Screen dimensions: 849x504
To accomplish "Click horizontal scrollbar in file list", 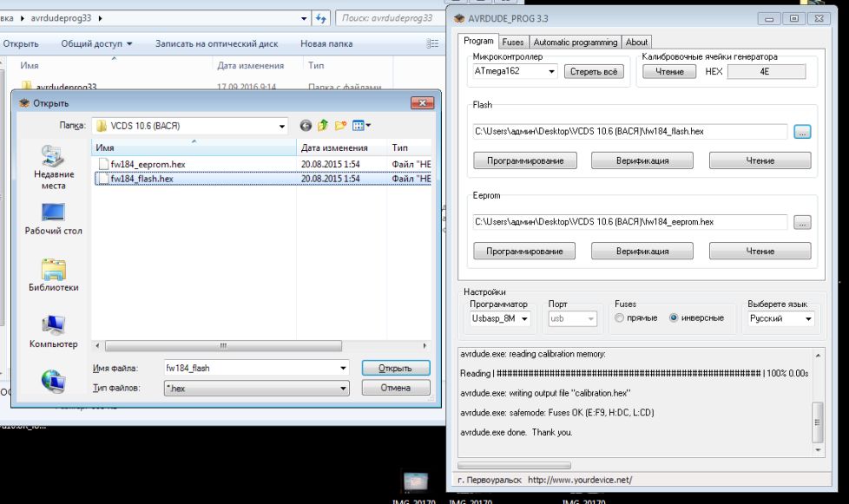I will pyautogui.click(x=223, y=345).
